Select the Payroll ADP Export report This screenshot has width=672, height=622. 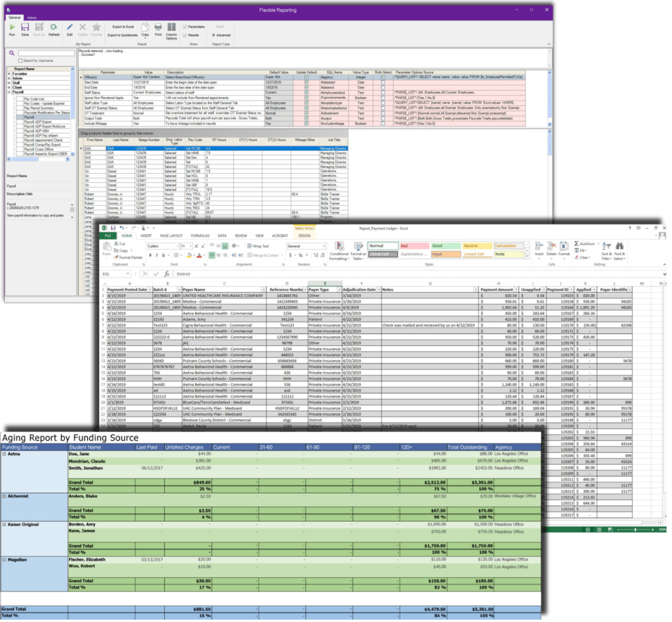(x=37, y=121)
